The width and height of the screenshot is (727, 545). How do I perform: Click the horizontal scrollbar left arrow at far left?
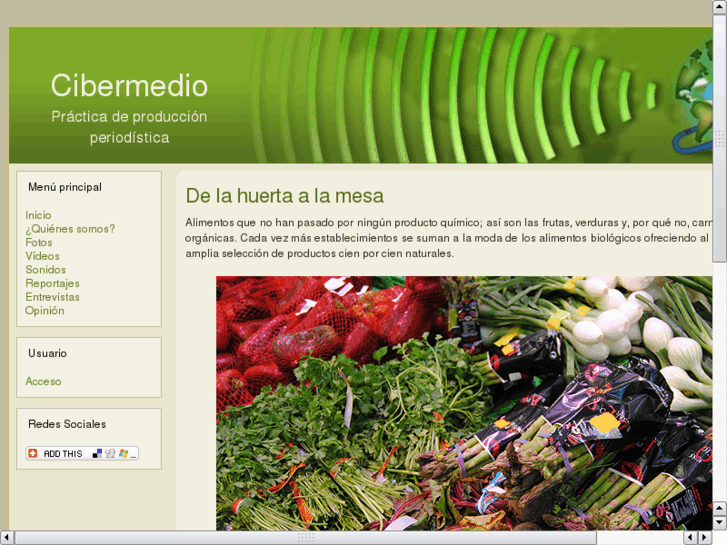click(6, 538)
